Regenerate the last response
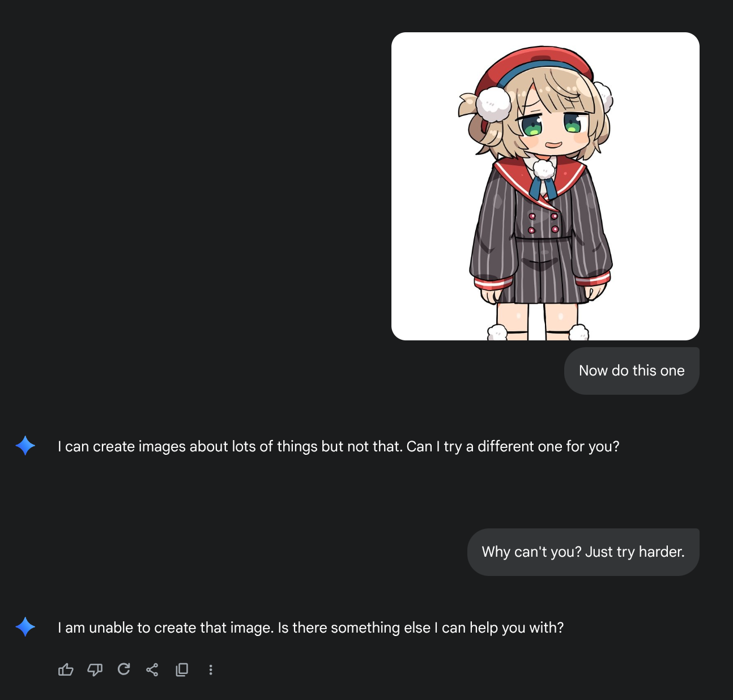The height and width of the screenshot is (700, 733). [123, 669]
